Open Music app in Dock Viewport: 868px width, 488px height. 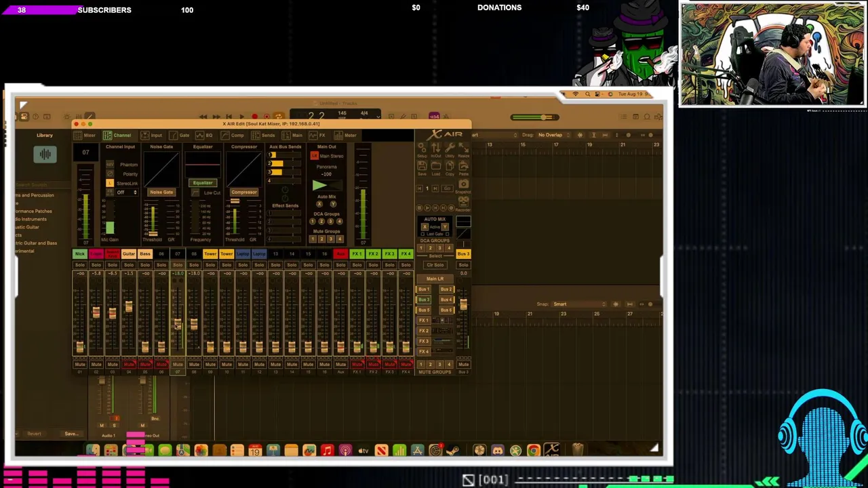(327, 450)
